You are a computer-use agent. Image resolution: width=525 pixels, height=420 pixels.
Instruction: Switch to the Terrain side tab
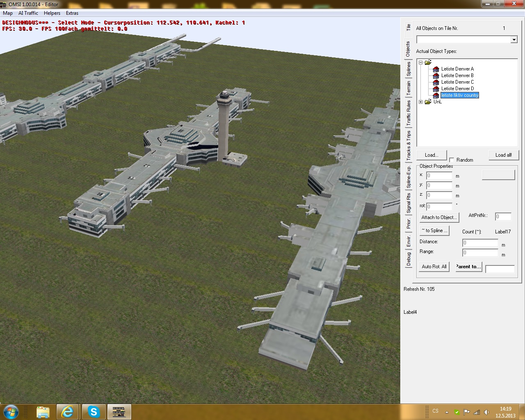point(409,89)
